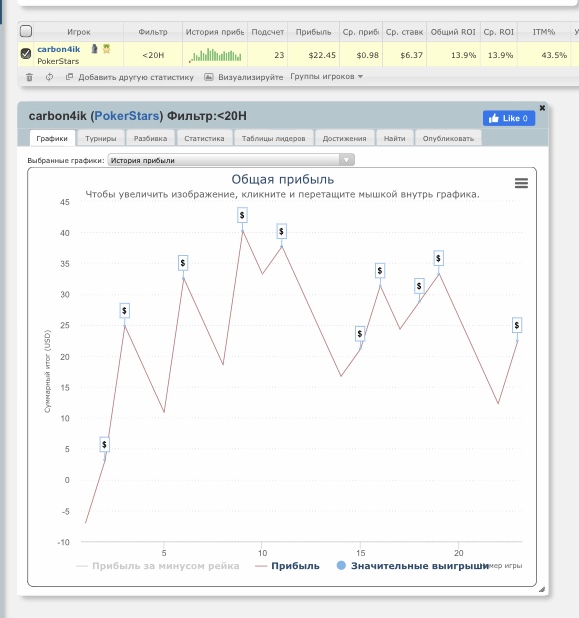Uncheck the carbon4ik row checkbox
This screenshot has width=579, height=618.
(26, 54)
